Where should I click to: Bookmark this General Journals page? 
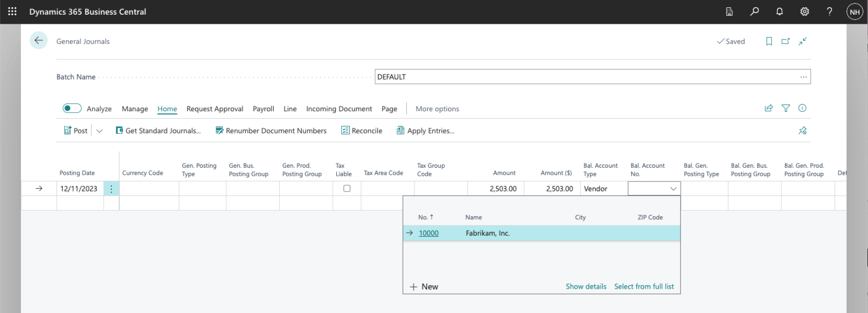point(769,41)
